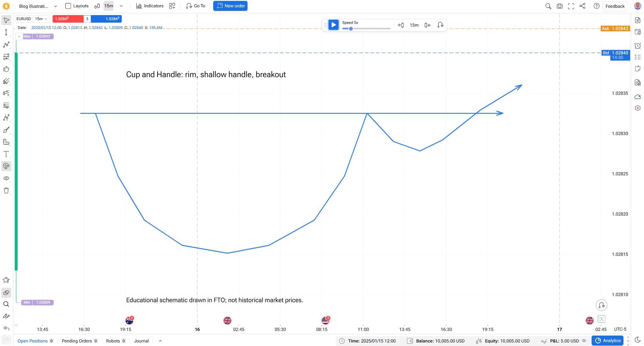The image size is (644, 346).
Task: Open the Blog illustrati... project dropdown
Action: [38, 6]
